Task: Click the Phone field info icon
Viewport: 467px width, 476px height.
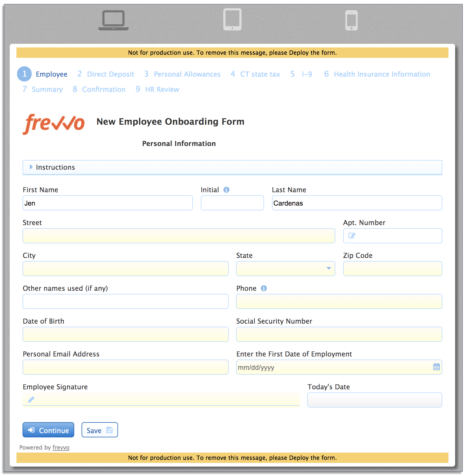Action: pyautogui.click(x=264, y=288)
